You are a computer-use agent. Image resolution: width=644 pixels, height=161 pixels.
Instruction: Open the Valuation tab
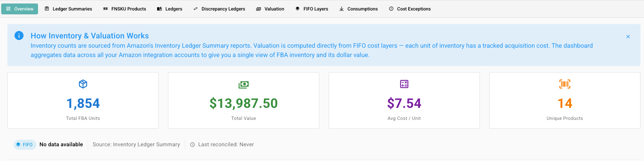click(270, 9)
